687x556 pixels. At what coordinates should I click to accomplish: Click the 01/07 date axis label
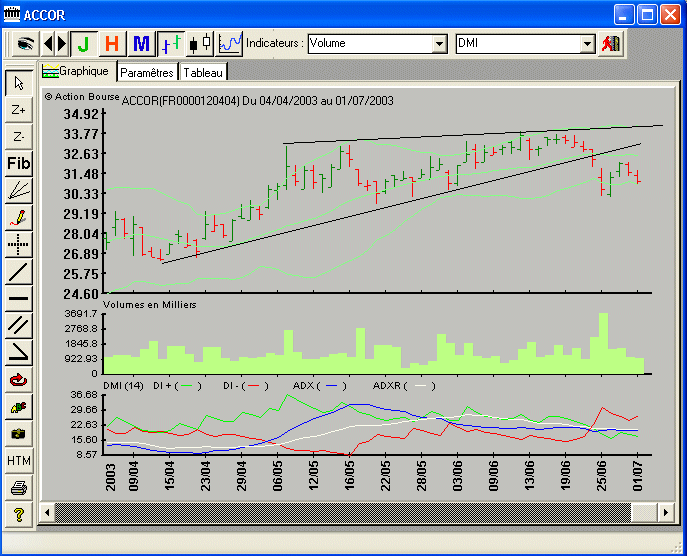click(x=637, y=475)
